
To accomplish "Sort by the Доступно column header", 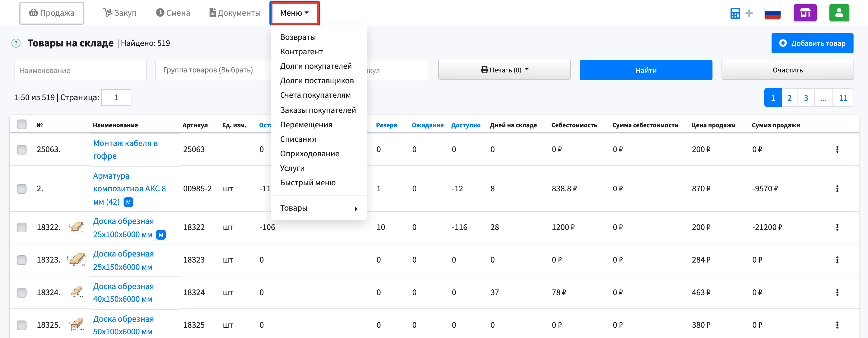I will click(x=466, y=125).
